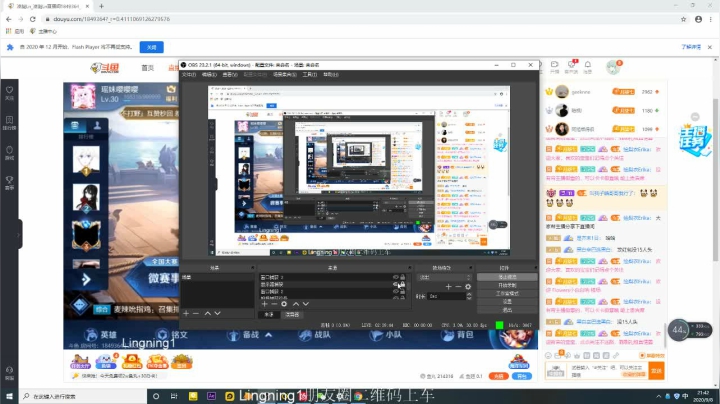Open OBS 工具 menu
Viewport: 720px width, 404px height.
click(310, 74)
